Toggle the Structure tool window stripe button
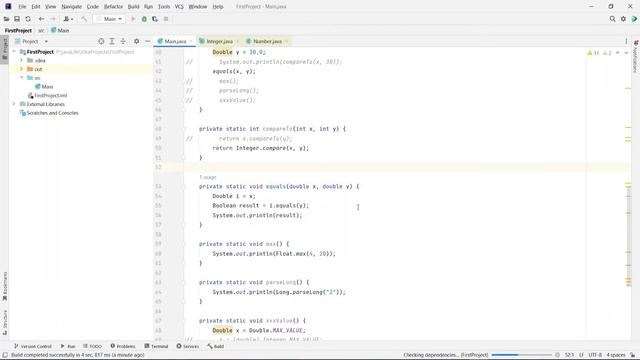The height and width of the screenshot is (360, 640). [4, 322]
